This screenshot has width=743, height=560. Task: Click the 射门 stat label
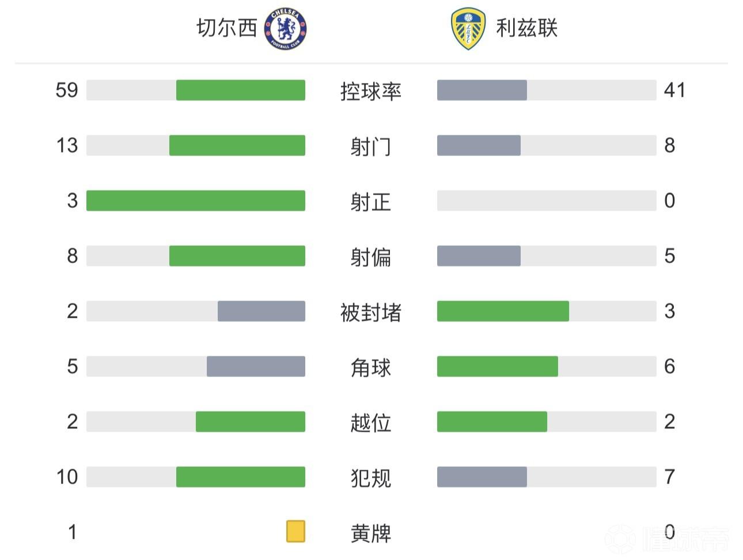pos(370,146)
